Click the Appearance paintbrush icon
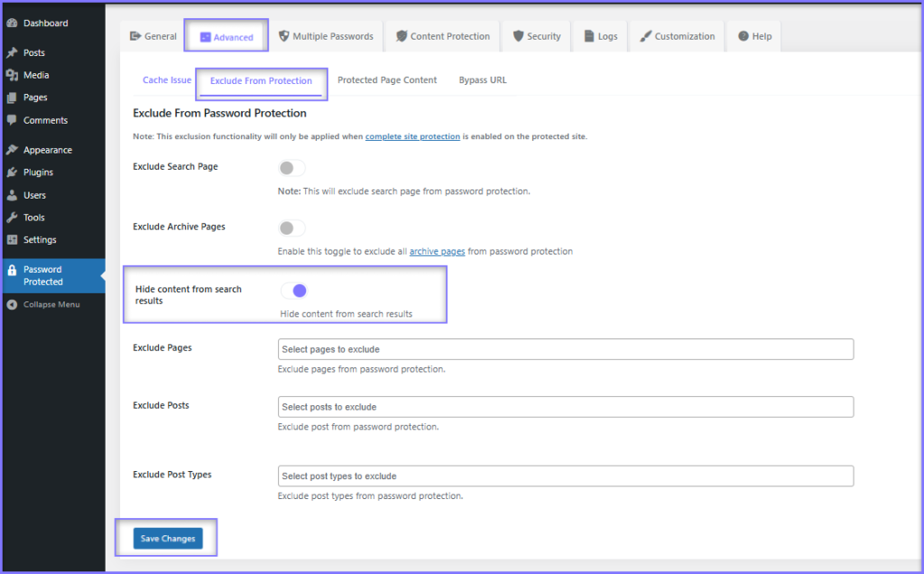 coord(12,150)
